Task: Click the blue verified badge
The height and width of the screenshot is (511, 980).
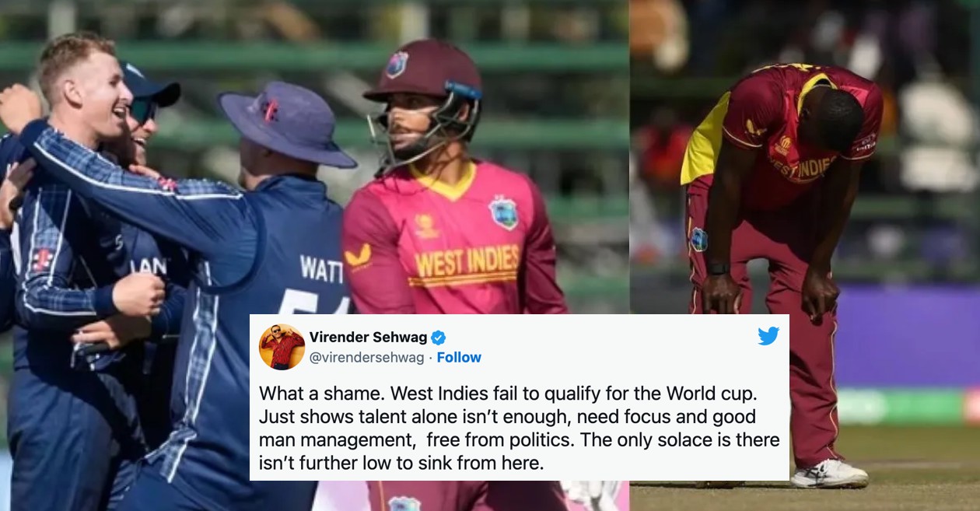Action: click(438, 337)
